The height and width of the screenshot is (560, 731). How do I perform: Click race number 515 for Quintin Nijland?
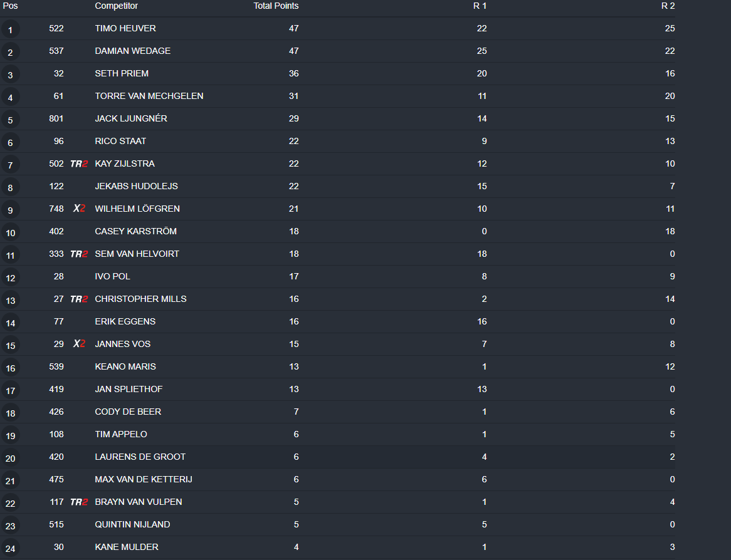click(56, 525)
